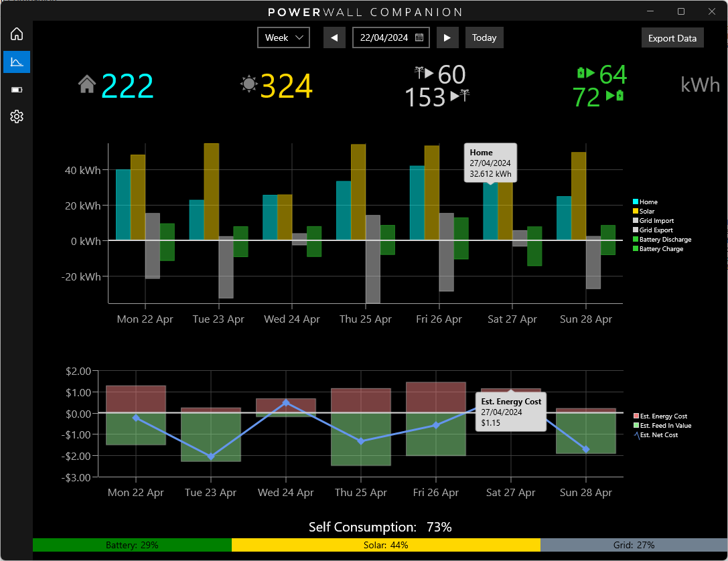Open the Settings page
The image size is (728, 561).
pyautogui.click(x=16, y=116)
